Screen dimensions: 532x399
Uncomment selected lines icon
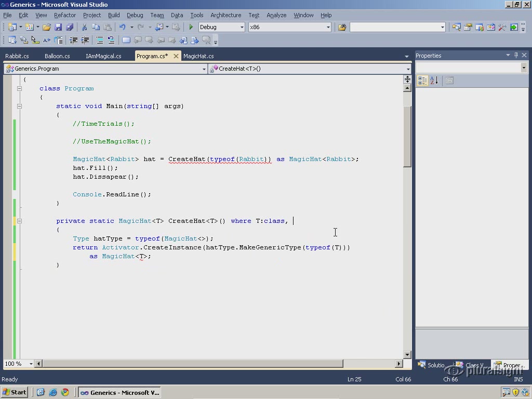coord(111,41)
